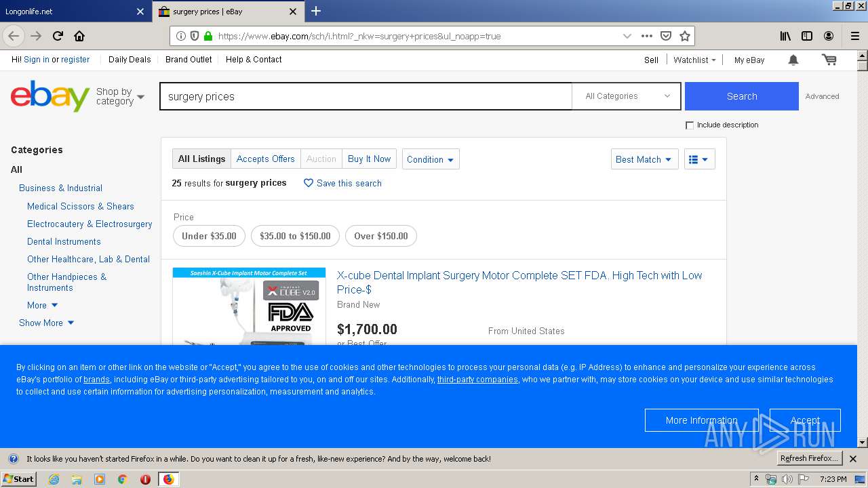
Task: Open the list view options dropdown
Action: click(x=699, y=159)
